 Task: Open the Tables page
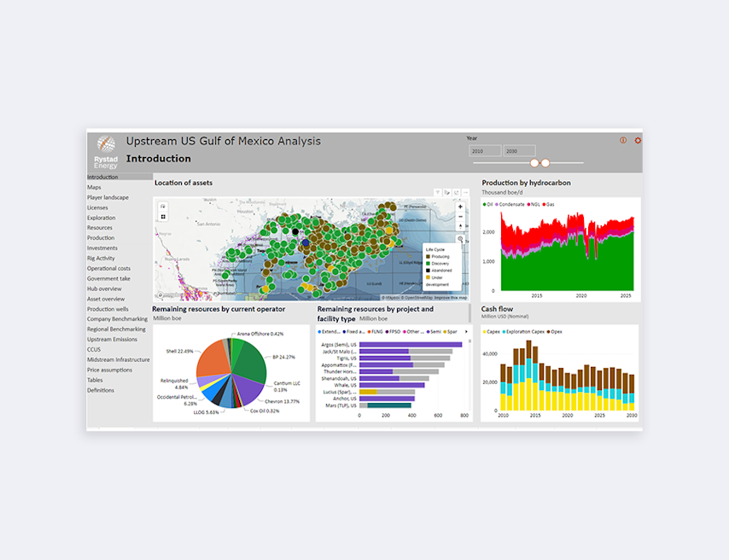95,380
